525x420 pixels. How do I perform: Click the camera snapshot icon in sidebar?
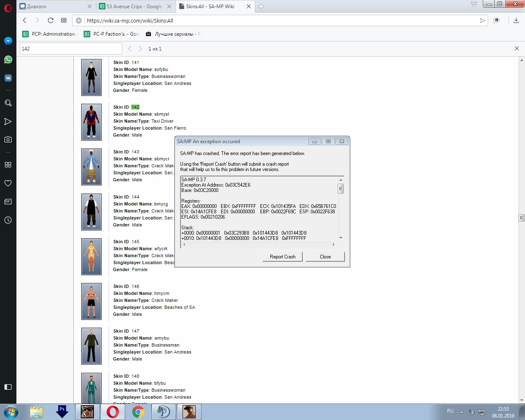click(x=8, y=139)
